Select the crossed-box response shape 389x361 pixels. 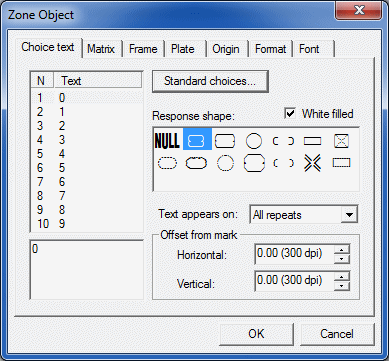[x=341, y=141]
